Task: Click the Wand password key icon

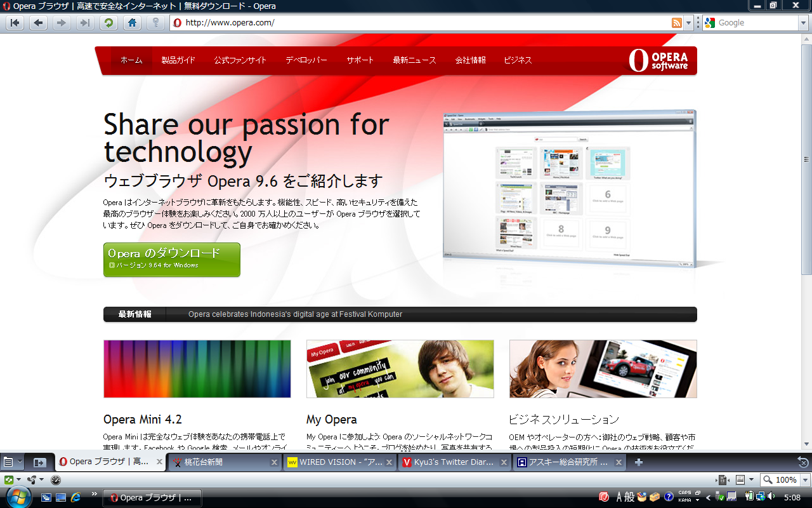Action: 155,23
